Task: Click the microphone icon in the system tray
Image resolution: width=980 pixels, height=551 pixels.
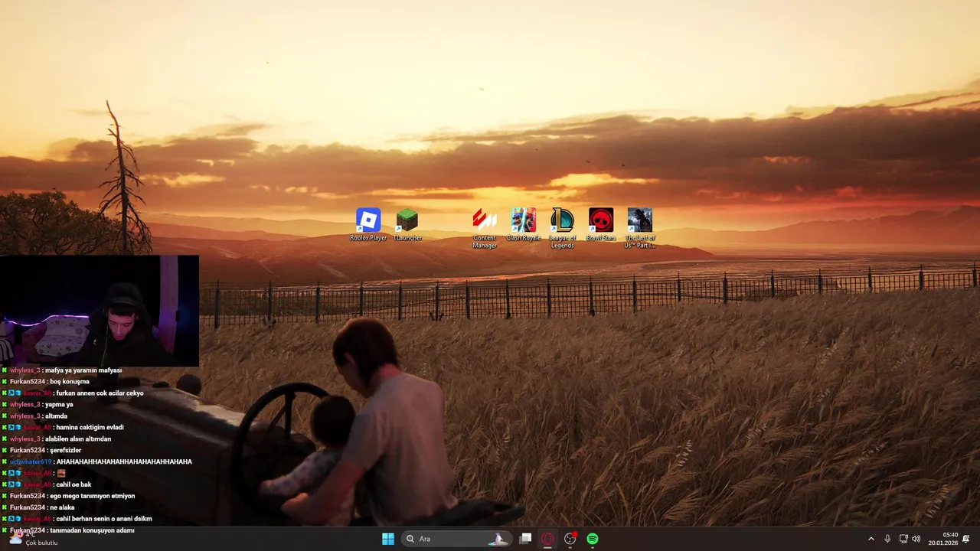Action: [887, 539]
